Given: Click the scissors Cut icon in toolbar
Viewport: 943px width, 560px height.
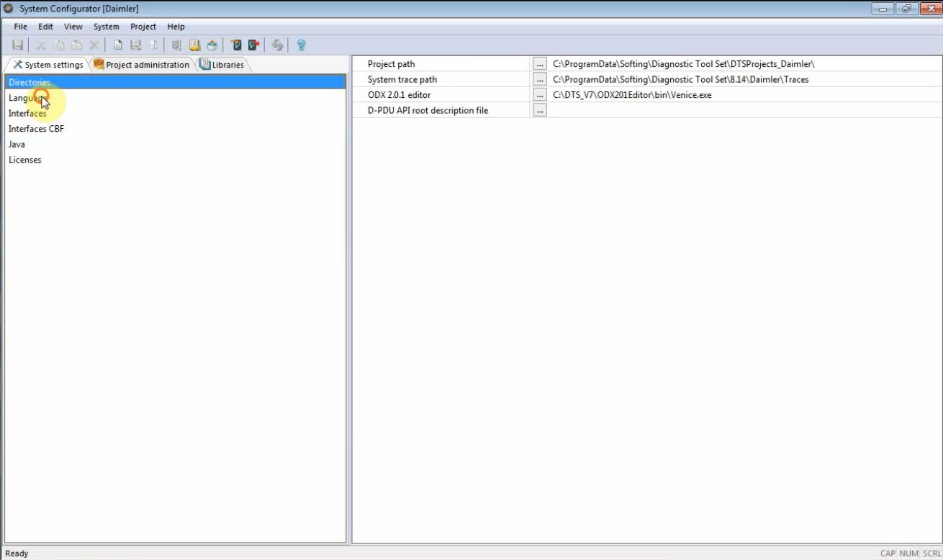Looking at the screenshot, I should point(41,45).
